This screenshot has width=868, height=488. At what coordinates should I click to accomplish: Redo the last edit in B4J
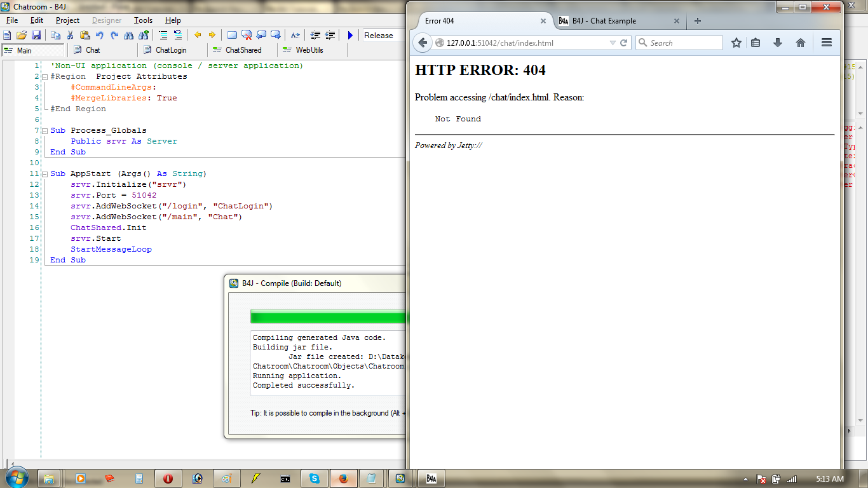114,36
